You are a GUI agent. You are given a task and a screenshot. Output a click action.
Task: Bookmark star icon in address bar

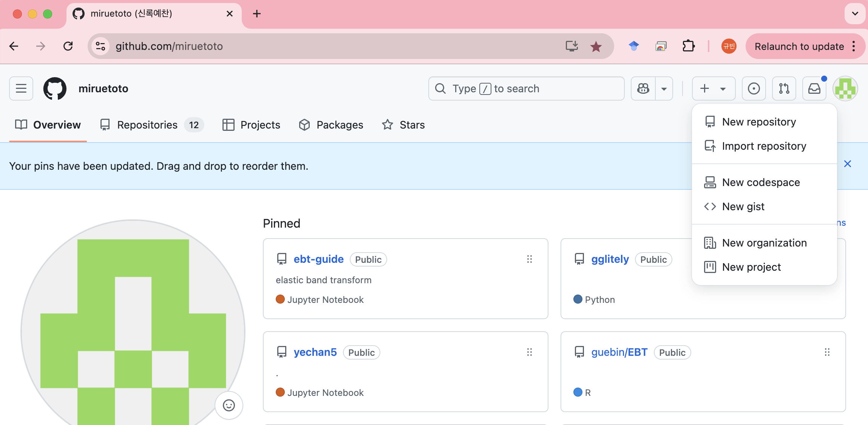pos(596,47)
